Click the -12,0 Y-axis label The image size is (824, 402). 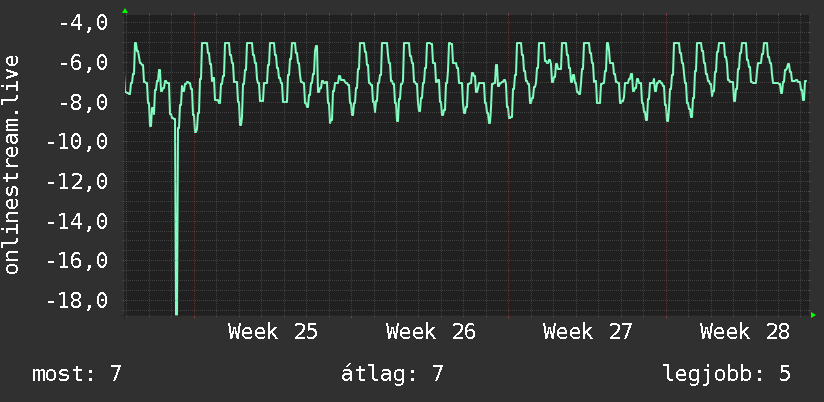(78, 182)
